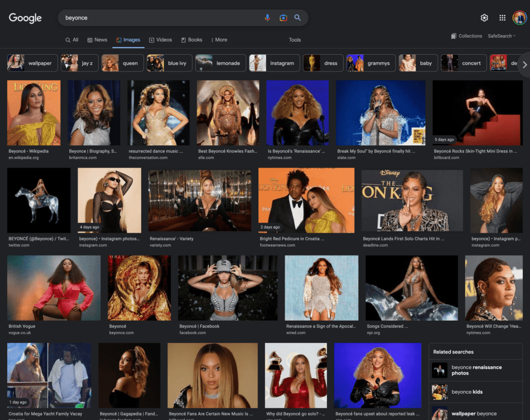Switch to the Videos tab
Viewport: 530px width, 420px height.
point(160,40)
